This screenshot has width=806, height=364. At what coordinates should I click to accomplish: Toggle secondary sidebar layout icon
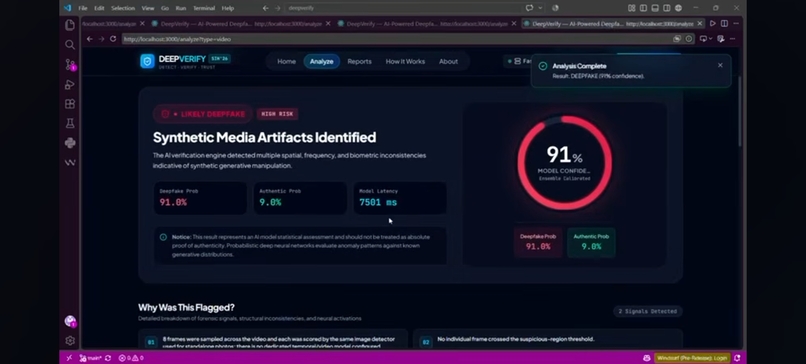point(667,8)
